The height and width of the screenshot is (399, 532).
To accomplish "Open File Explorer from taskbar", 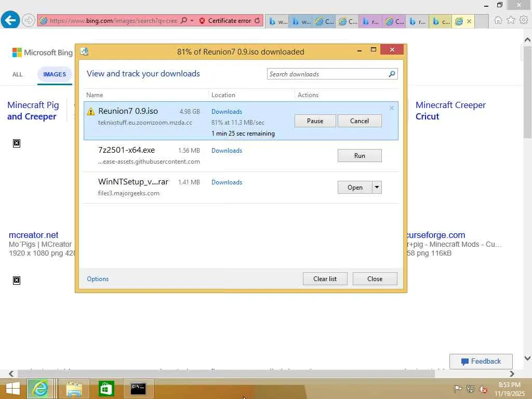I will pos(74,389).
